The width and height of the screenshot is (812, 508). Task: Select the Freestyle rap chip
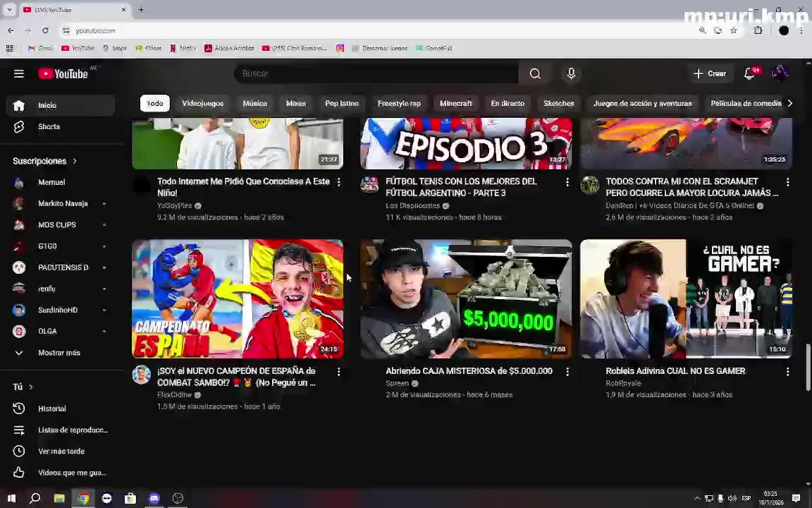[399, 103]
